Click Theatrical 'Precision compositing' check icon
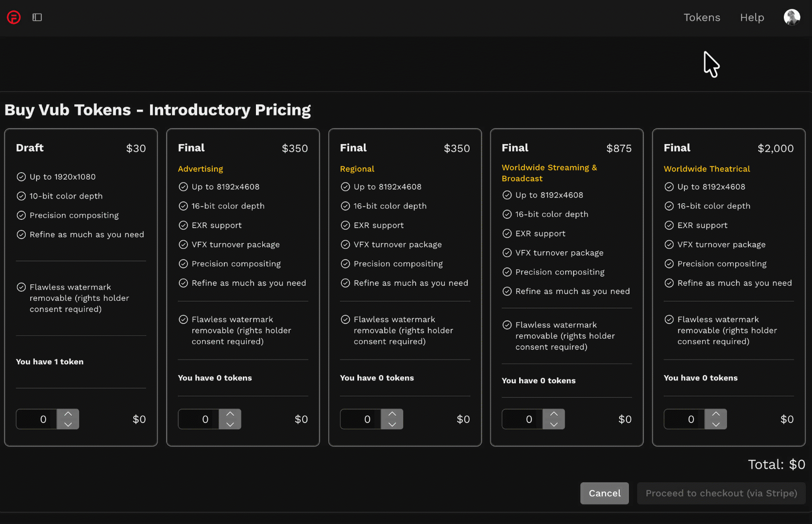The width and height of the screenshot is (812, 524). pyautogui.click(x=669, y=263)
